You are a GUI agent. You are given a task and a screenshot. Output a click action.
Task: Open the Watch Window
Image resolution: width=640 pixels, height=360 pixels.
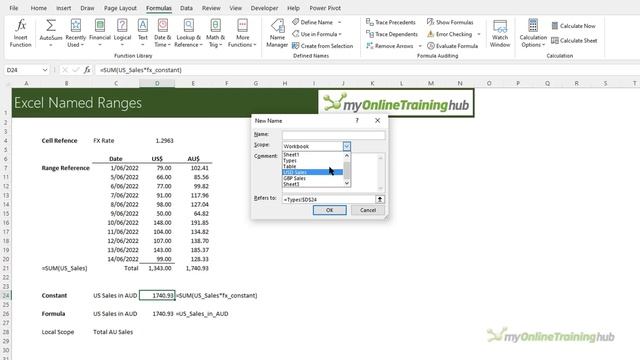coord(500,33)
